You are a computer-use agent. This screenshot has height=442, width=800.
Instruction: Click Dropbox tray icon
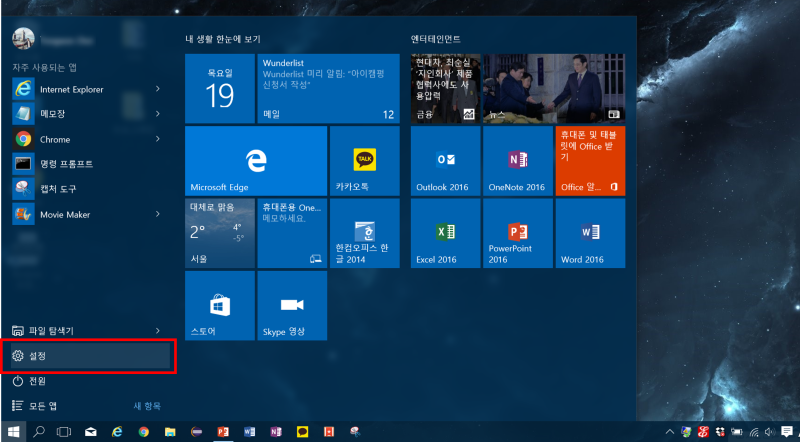(720, 432)
